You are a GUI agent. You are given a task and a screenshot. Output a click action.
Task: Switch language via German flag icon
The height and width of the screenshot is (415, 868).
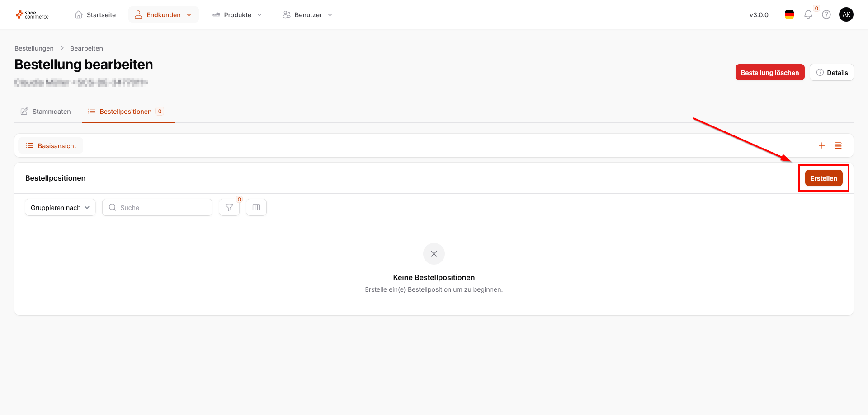point(789,14)
